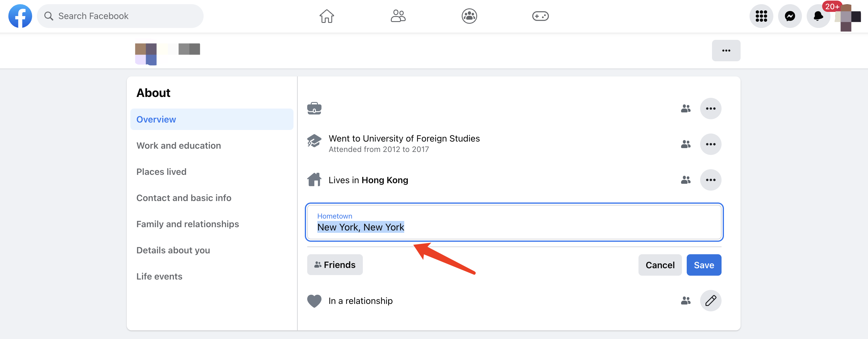Click the Cancel button for hometown

point(661,264)
